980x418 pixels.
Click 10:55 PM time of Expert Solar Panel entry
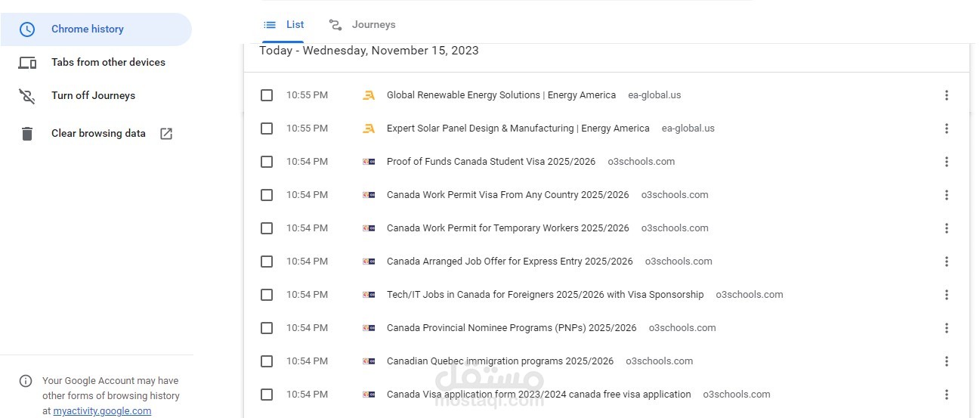tap(307, 128)
